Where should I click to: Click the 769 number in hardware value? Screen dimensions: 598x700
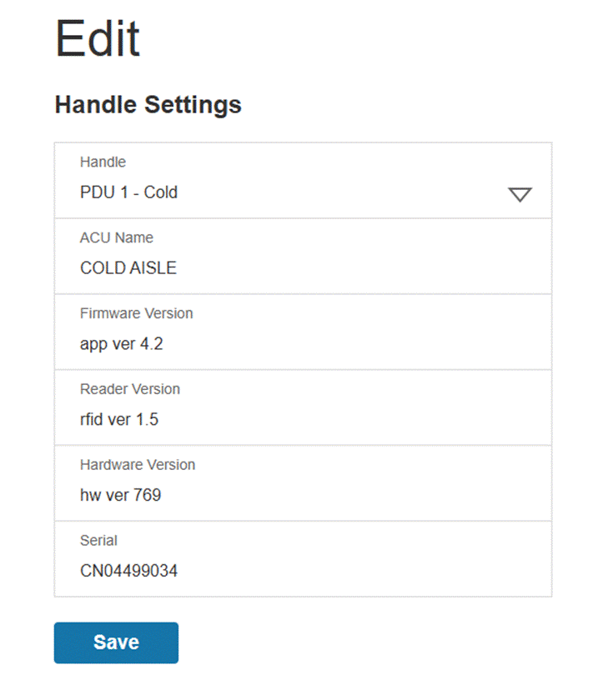click(146, 495)
